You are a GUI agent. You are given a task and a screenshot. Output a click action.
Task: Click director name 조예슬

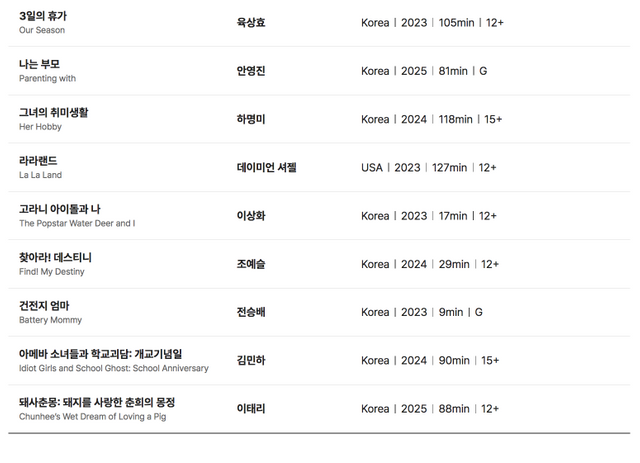tap(251, 264)
